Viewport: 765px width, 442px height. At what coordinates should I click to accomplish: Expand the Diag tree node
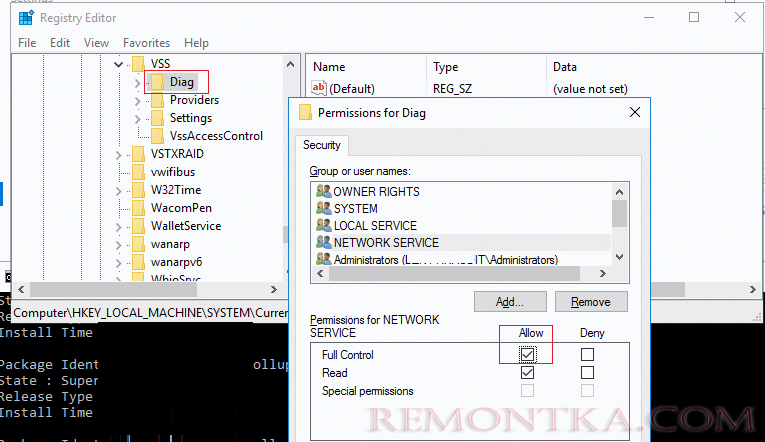138,83
